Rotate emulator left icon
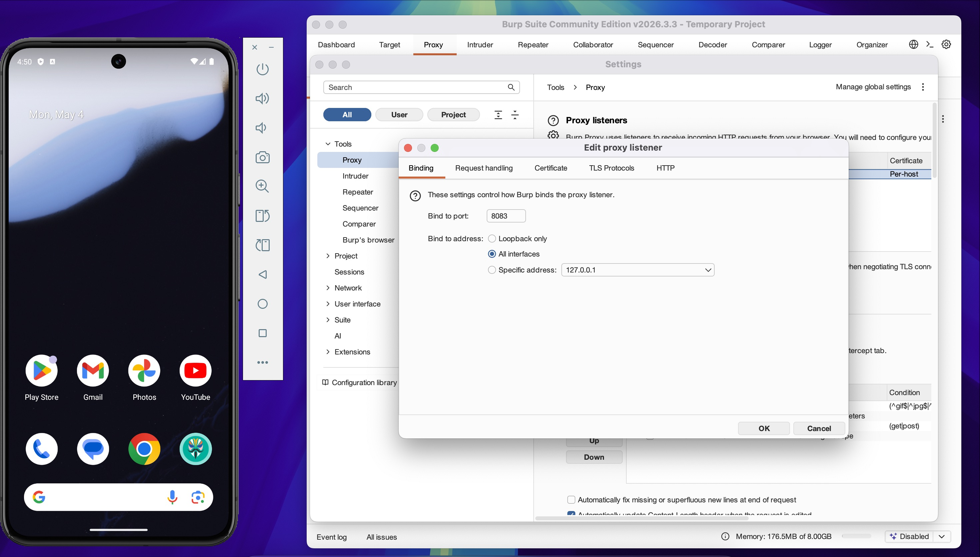 point(263,245)
